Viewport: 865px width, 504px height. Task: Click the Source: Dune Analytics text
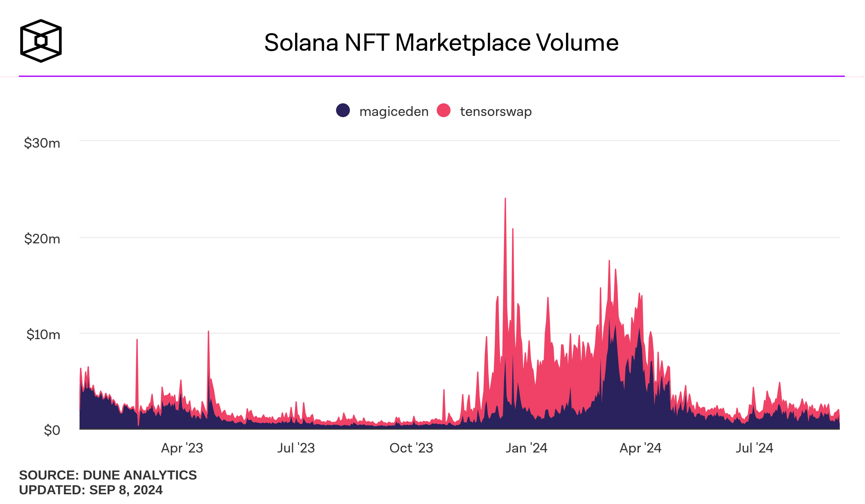pos(108,475)
